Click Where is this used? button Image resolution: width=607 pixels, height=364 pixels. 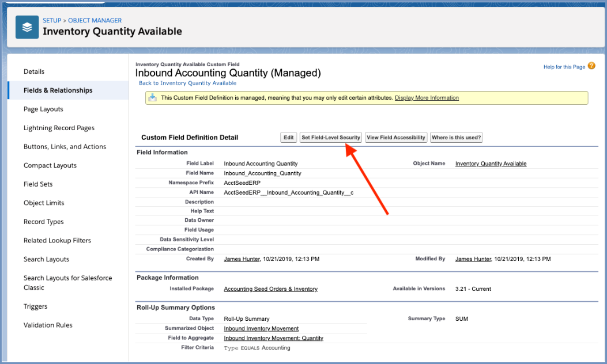[x=456, y=137]
